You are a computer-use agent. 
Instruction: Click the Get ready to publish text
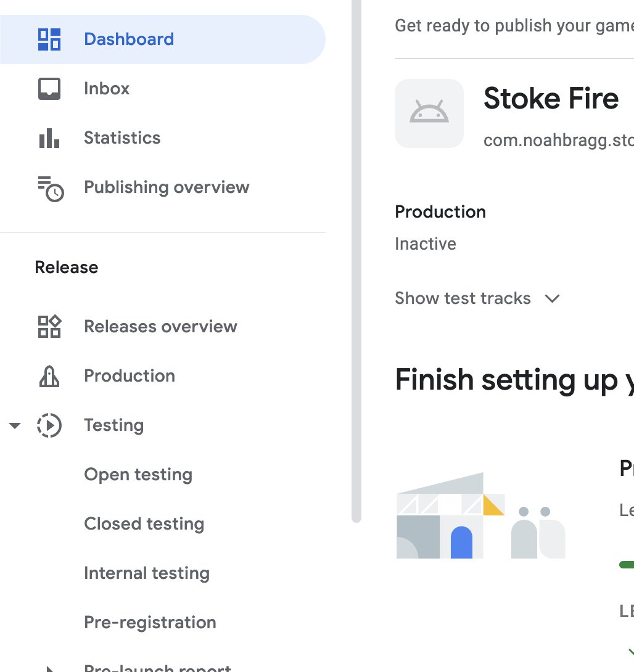click(514, 26)
